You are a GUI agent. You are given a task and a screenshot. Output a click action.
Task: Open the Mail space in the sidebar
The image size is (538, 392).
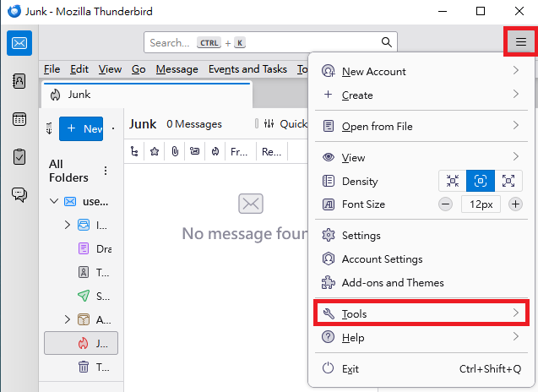[19, 43]
